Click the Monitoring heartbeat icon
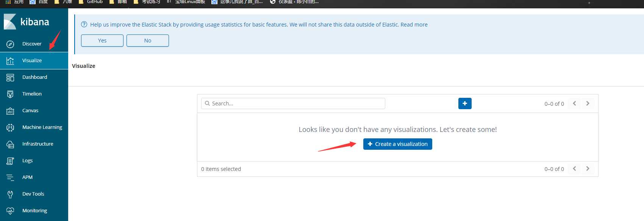Image resolution: width=644 pixels, height=221 pixels. (10, 211)
